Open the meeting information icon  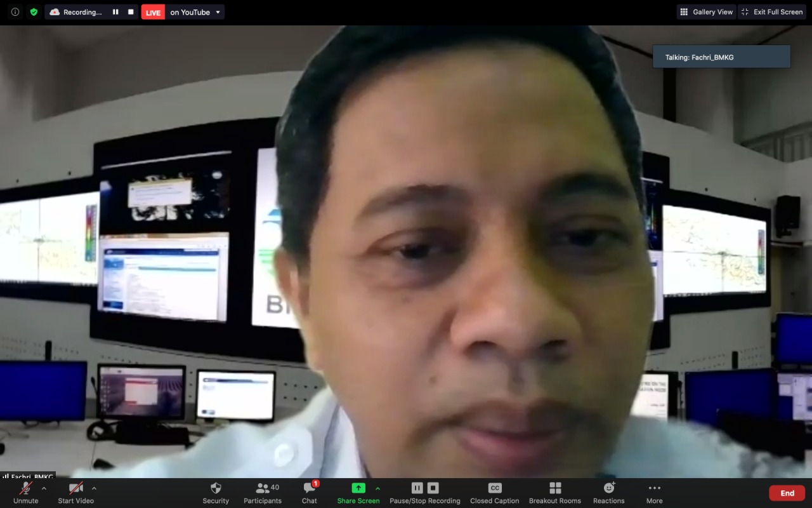coord(15,12)
